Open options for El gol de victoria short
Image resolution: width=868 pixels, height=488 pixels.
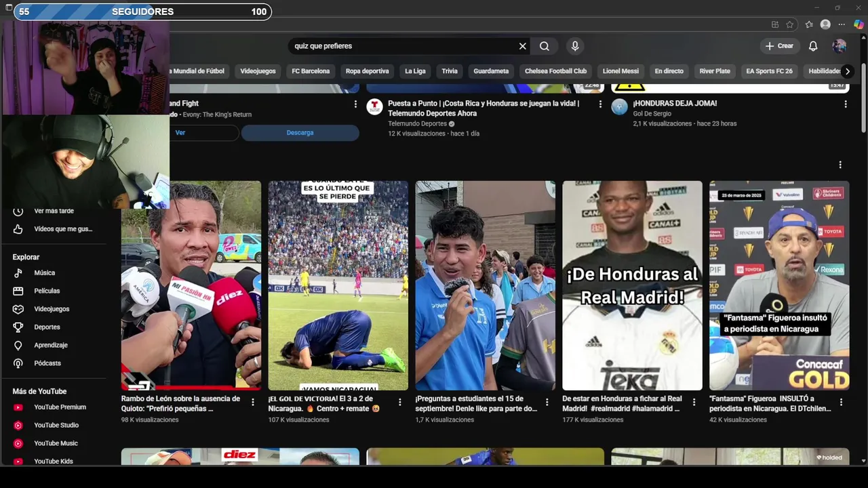[x=400, y=402]
